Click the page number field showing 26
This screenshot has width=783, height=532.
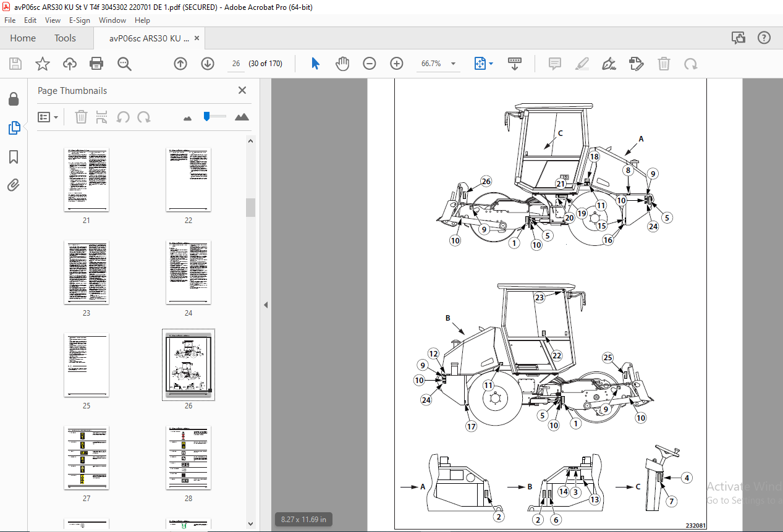[x=236, y=64]
